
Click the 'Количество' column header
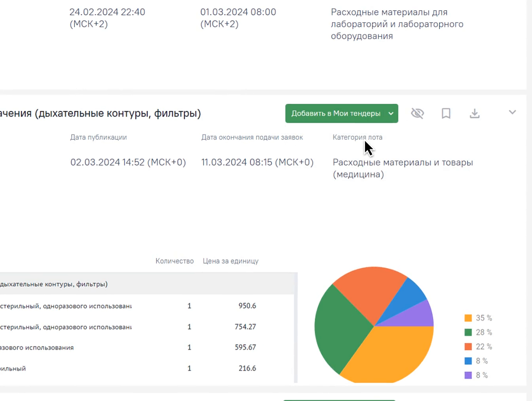pyautogui.click(x=175, y=261)
